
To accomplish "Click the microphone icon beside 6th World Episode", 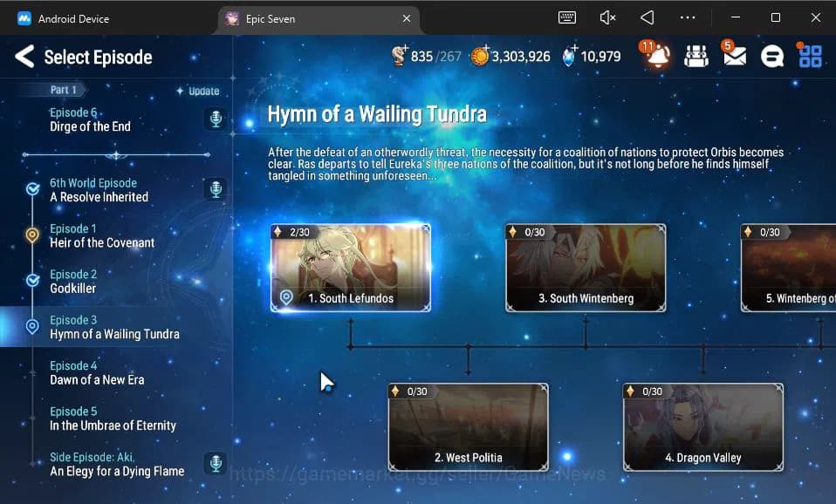I will (216, 189).
